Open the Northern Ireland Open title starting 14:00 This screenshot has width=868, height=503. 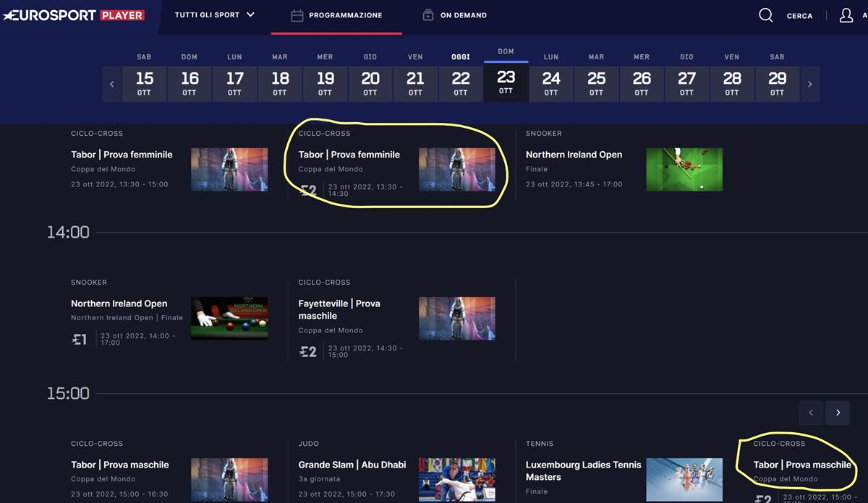tap(119, 304)
